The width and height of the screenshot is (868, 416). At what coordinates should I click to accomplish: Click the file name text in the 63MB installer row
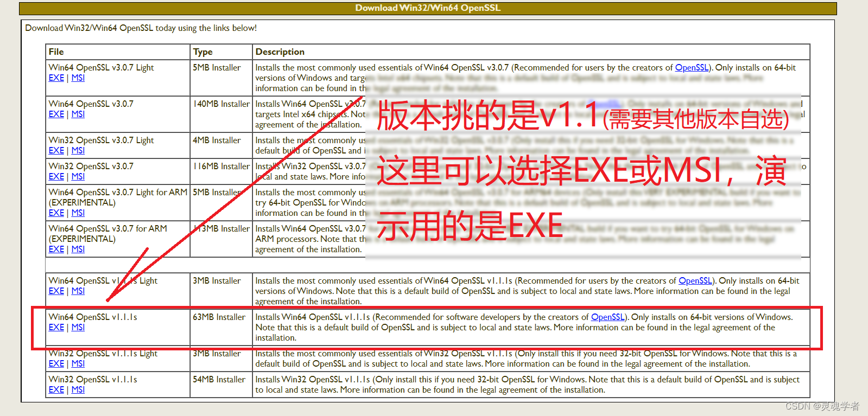pyautogui.click(x=93, y=317)
